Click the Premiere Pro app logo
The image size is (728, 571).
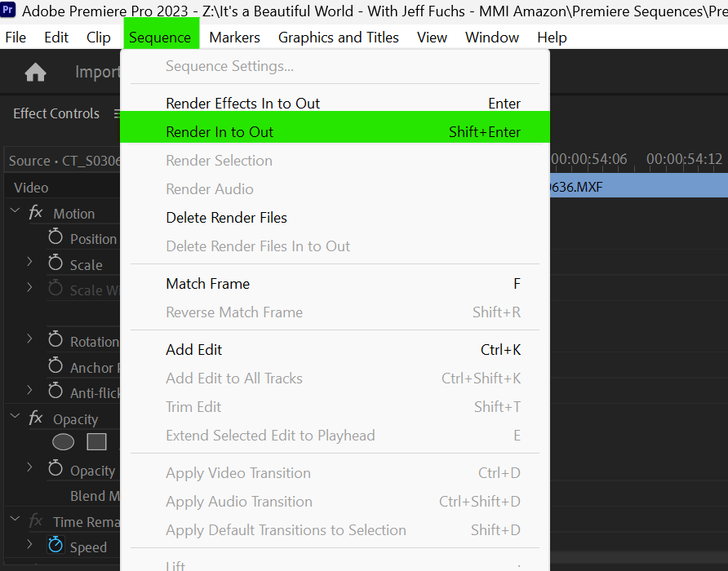8,10
